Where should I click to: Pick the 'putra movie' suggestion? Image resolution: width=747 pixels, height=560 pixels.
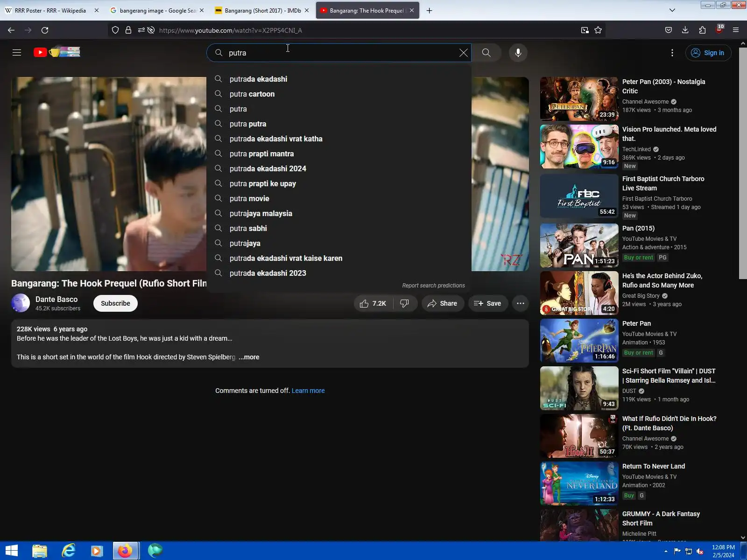coord(338,198)
